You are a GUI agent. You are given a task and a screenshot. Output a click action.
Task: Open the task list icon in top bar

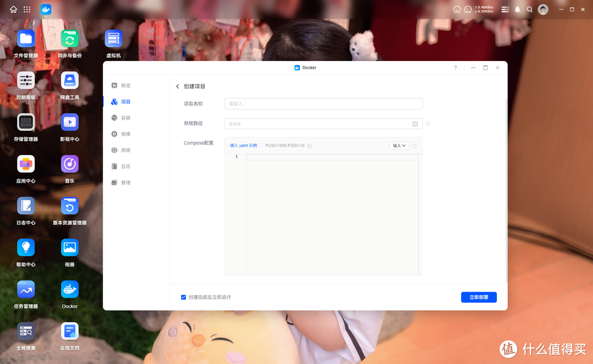pyautogui.click(x=505, y=9)
